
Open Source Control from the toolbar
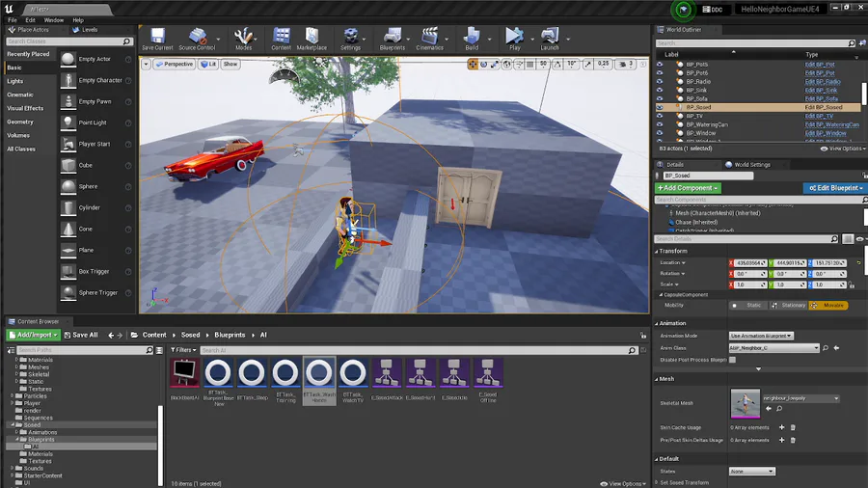pos(197,37)
